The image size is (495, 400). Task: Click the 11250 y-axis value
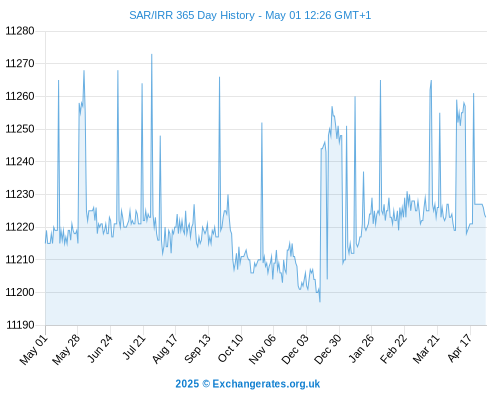[x=20, y=129]
